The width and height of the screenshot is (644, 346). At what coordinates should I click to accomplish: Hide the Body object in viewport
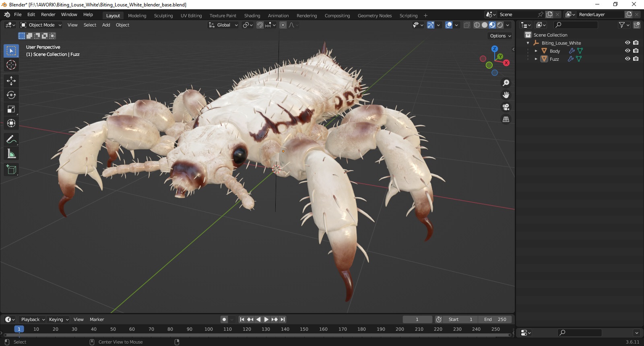[x=627, y=51]
